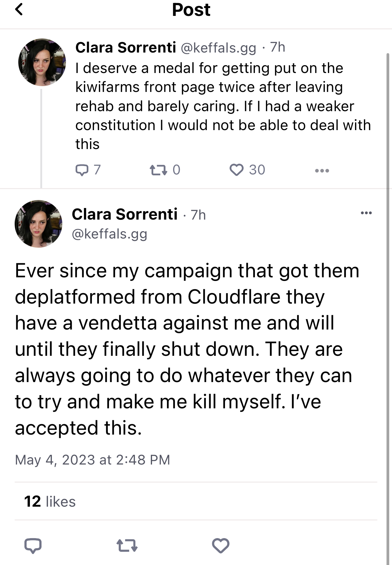Viewport: 392px width, 565px height.
Task: Click the vertical scrollbar on right edge
Action: (388, 308)
